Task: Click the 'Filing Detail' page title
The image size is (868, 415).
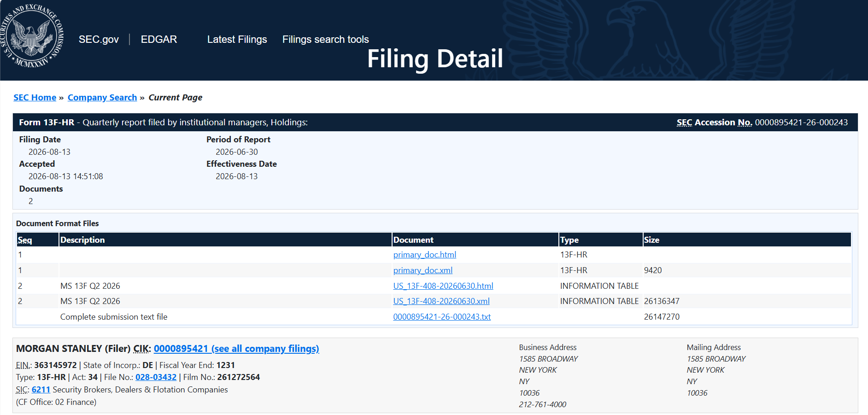Action: [x=435, y=59]
